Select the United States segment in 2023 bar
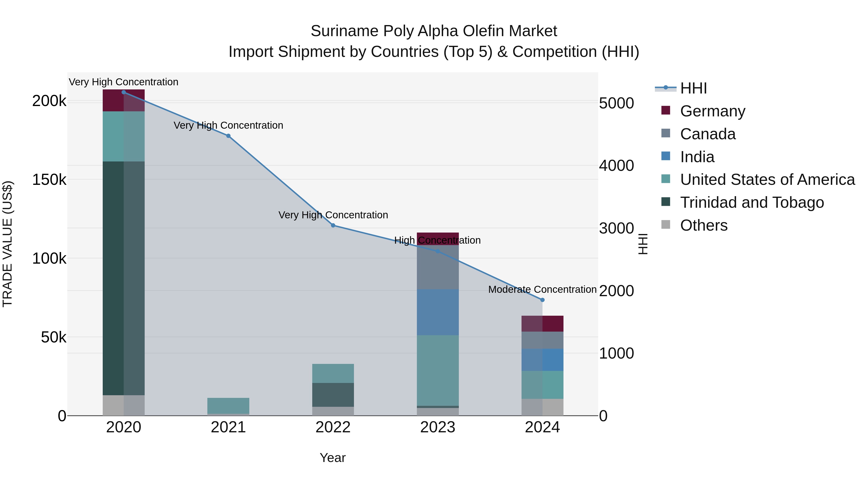The image size is (868, 488). [438, 370]
